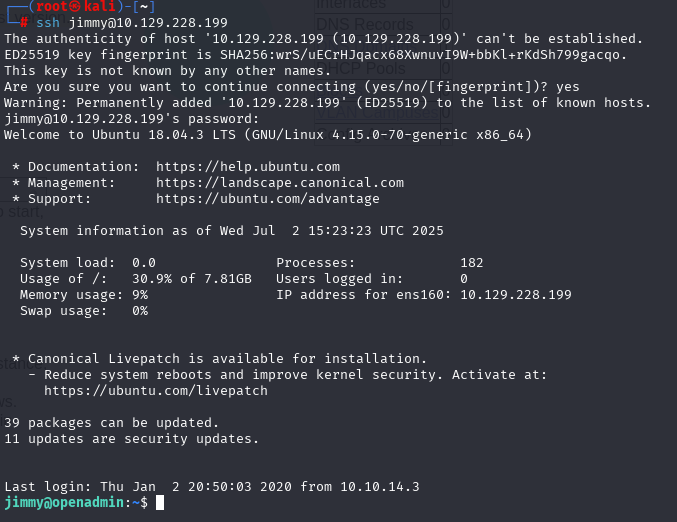Open the https://ubuntu.com/livepatch link
The height and width of the screenshot is (522, 677).
point(156,391)
